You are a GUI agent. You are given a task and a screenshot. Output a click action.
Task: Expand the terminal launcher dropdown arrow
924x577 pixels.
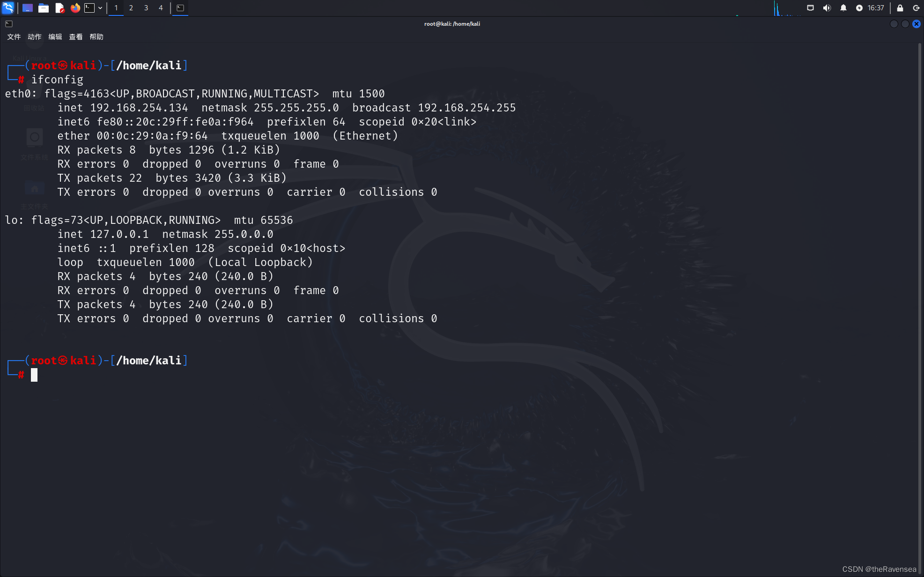[100, 8]
